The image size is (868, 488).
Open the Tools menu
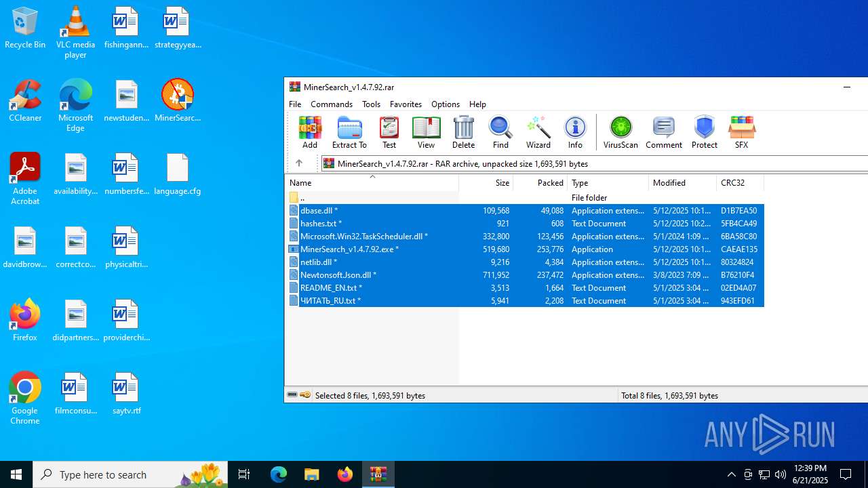coord(371,104)
